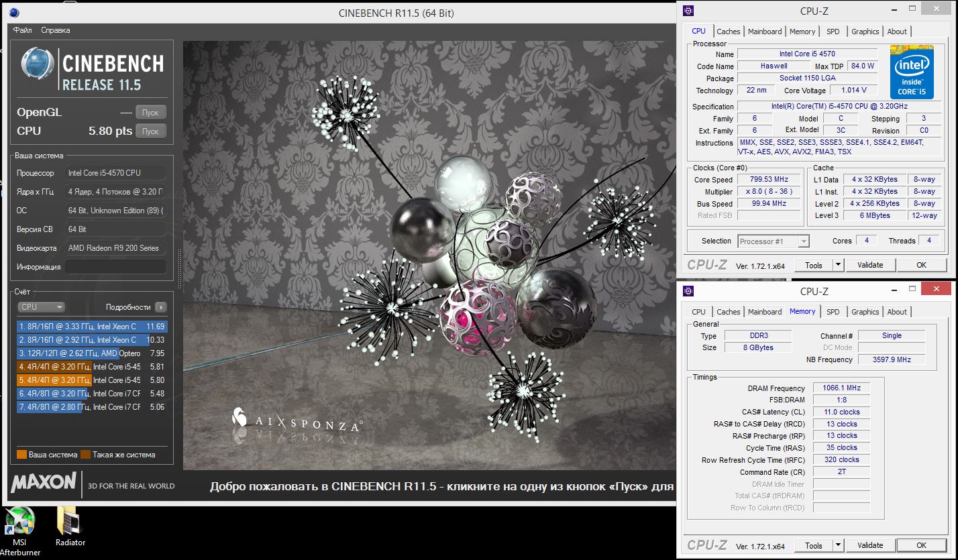Open the Файл menu
Viewport: 958px width, 560px height.
point(22,30)
